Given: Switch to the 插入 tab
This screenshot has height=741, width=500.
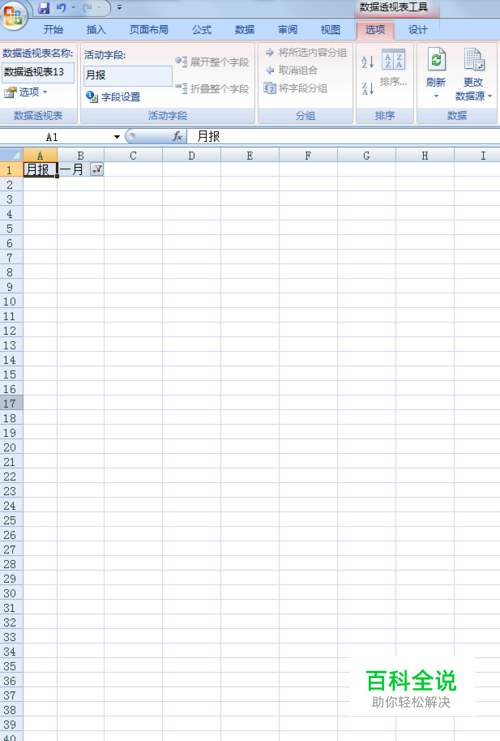Looking at the screenshot, I should (96, 30).
